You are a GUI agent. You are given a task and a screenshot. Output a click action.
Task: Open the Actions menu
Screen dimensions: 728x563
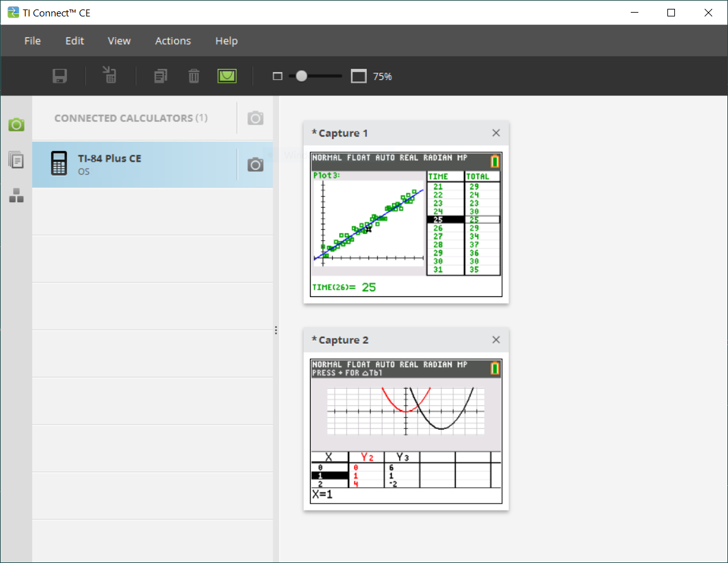[x=173, y=41]
